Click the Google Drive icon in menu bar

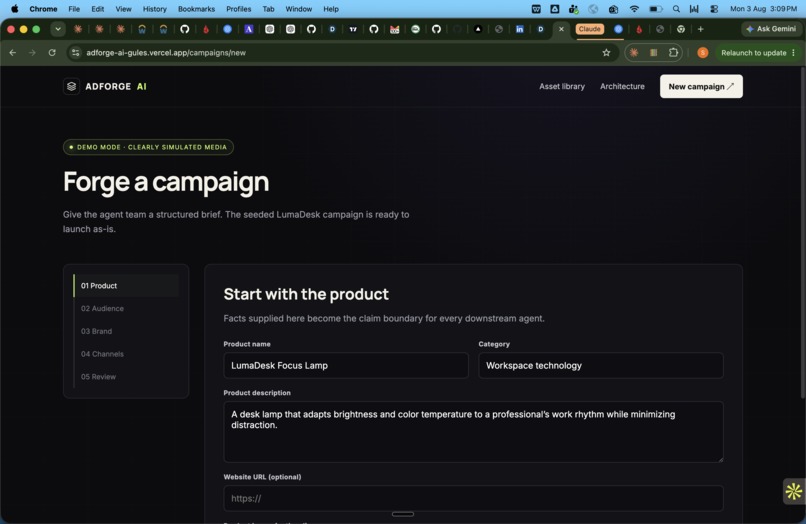point(555,9)
